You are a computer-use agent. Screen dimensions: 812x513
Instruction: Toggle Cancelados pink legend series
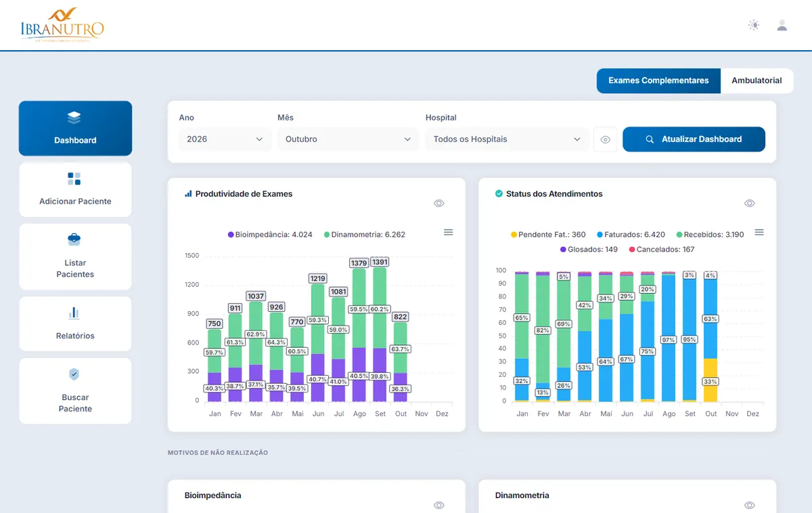662,250
